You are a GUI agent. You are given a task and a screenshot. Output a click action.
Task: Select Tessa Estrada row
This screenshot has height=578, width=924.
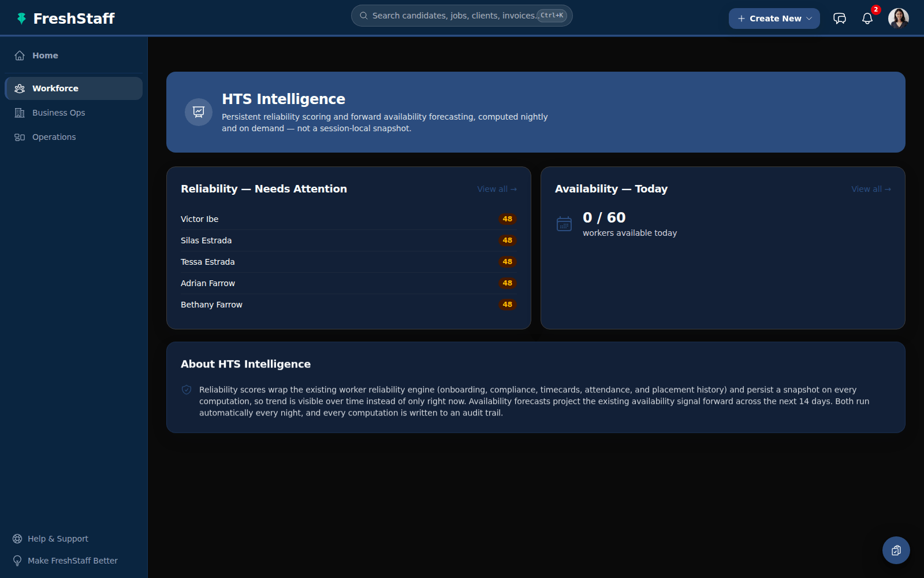[x=349, y=262]
